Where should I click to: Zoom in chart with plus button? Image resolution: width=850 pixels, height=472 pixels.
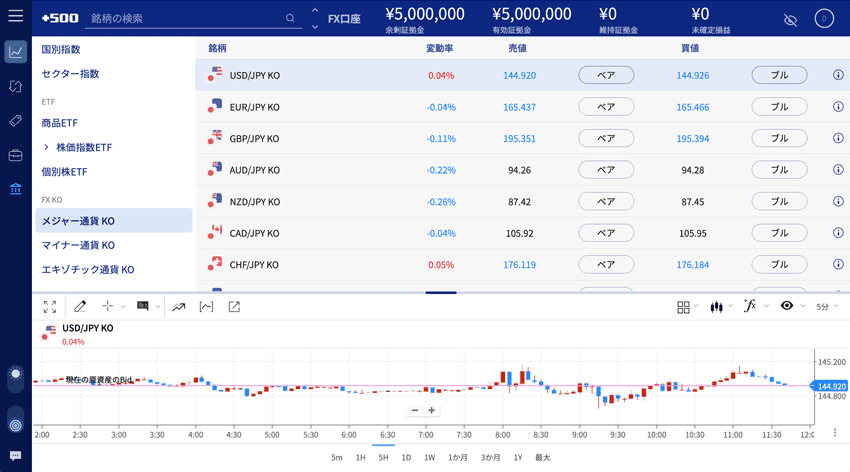[x=432, y=410]
